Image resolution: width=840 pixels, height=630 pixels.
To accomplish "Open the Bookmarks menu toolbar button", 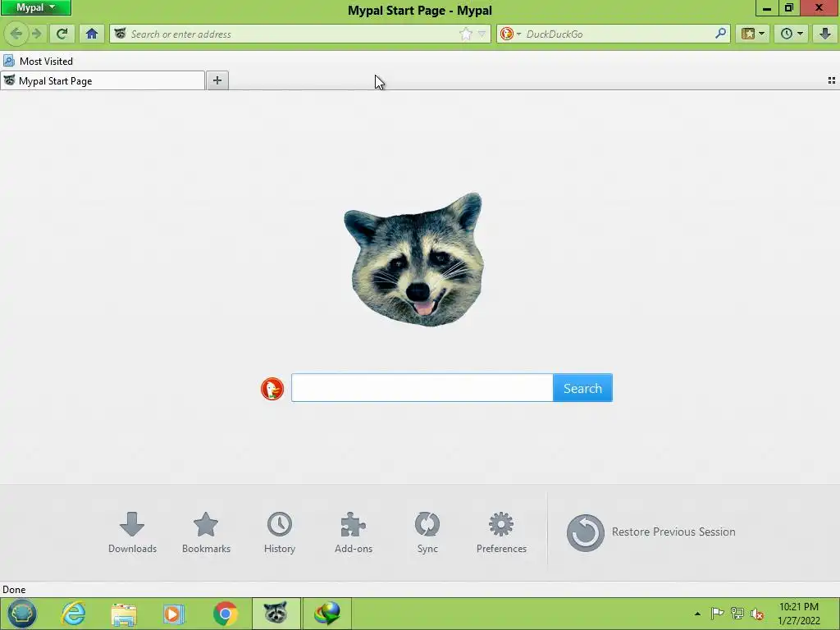I will pyautogui.click(x=753, y=34).
